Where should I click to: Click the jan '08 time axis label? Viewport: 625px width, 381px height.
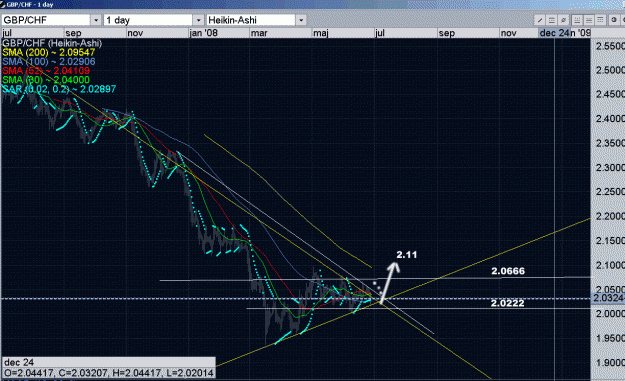(204, 33)
